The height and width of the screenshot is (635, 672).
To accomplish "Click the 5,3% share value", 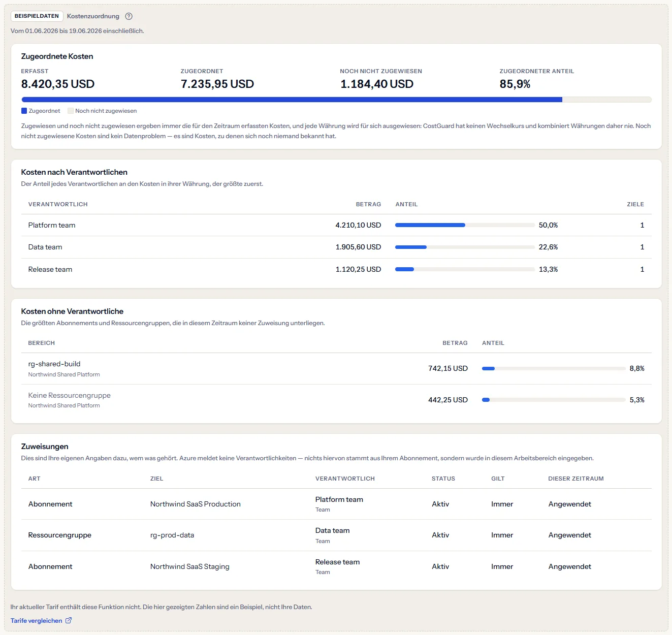I will point(637,400).
